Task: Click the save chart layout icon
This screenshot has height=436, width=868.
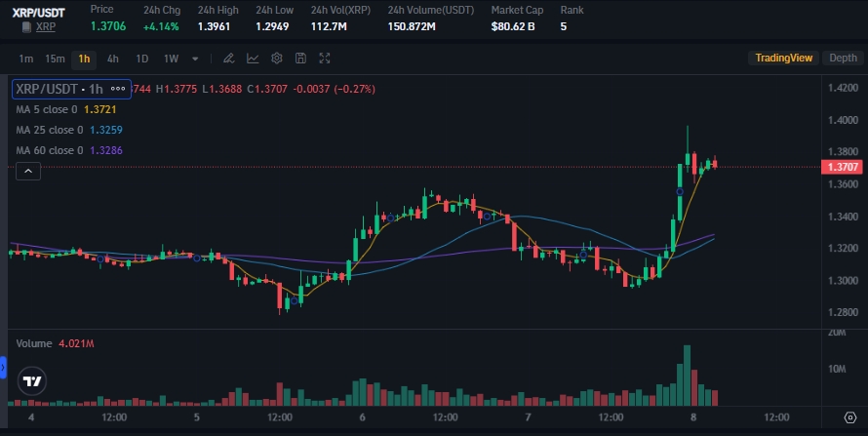Action: [x=300, y=59]
